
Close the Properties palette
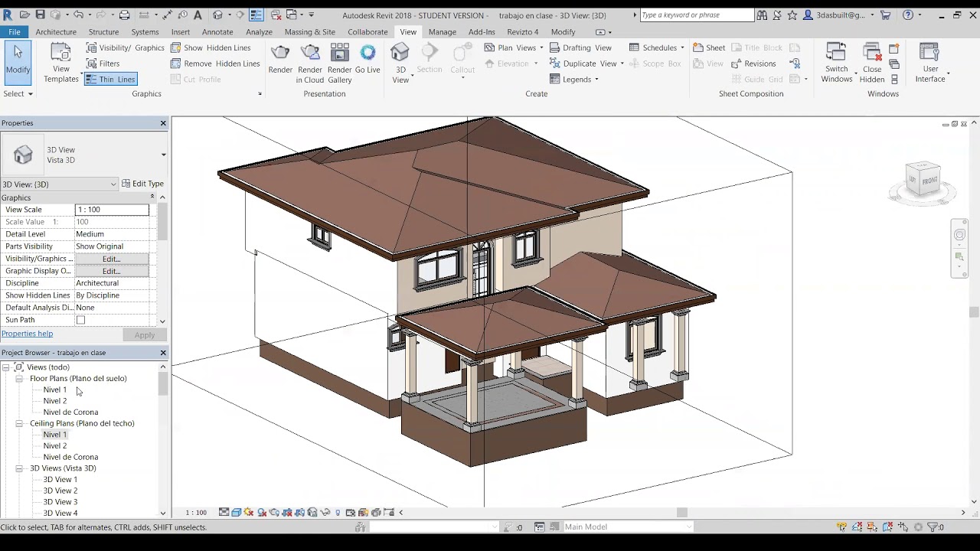(x=163, y=122)
